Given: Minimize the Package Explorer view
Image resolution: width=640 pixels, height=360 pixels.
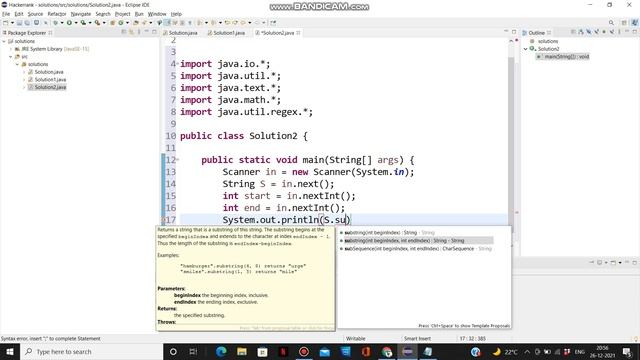Looking at the screenshot, I should 147,32.
